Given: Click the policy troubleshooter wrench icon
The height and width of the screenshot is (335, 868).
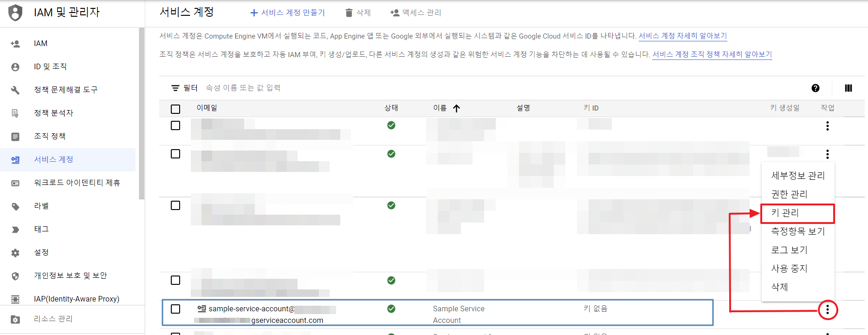Looking at the screenshot, I should click(x=15, y=90).
